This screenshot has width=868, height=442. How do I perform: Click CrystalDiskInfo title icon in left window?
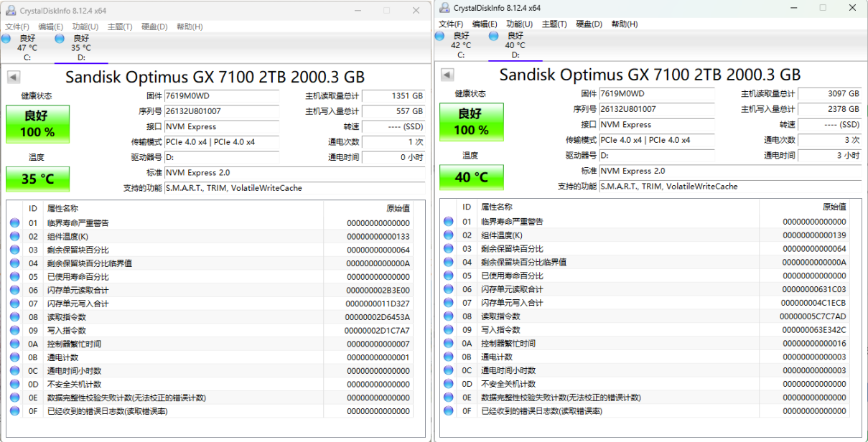click(x=10, y=10)
